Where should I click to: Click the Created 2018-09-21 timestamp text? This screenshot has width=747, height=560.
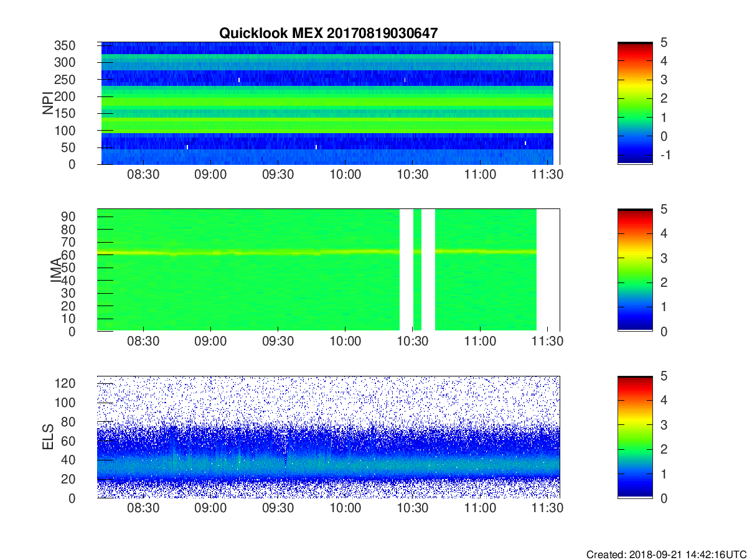coord(665,554)
